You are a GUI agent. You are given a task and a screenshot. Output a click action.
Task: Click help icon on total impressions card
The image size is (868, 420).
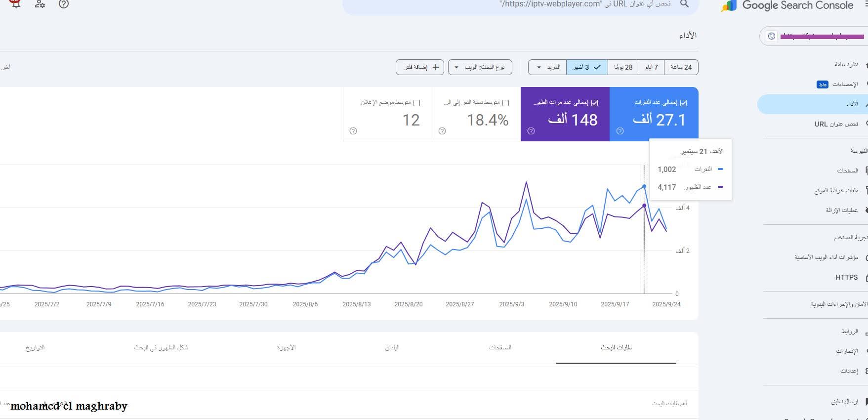pos(531,131)
